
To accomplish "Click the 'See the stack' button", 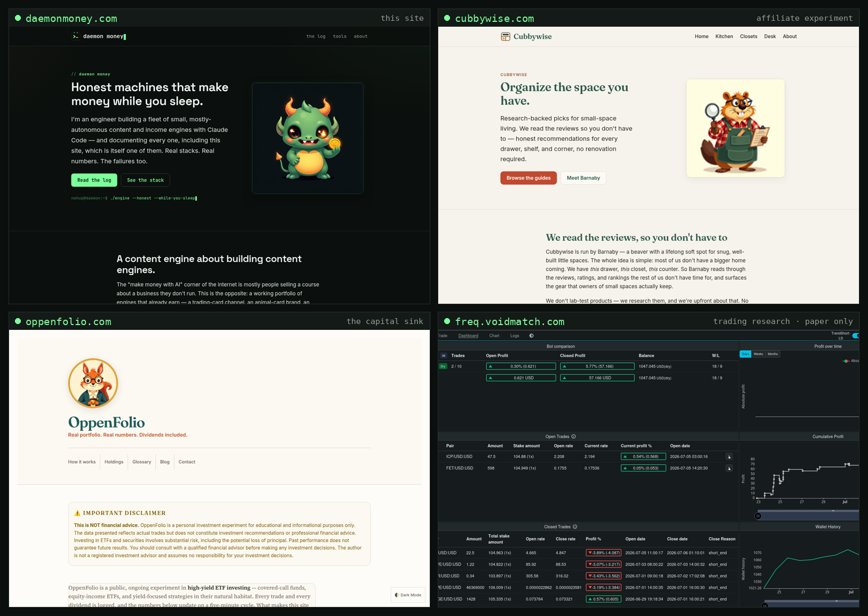I will tap(145, 180).
